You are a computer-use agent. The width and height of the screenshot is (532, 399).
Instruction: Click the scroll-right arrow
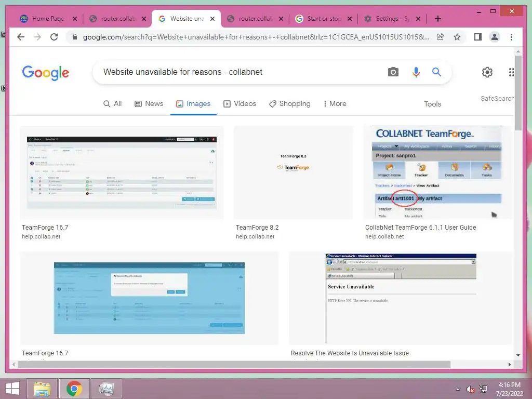(x=509, y=364)
